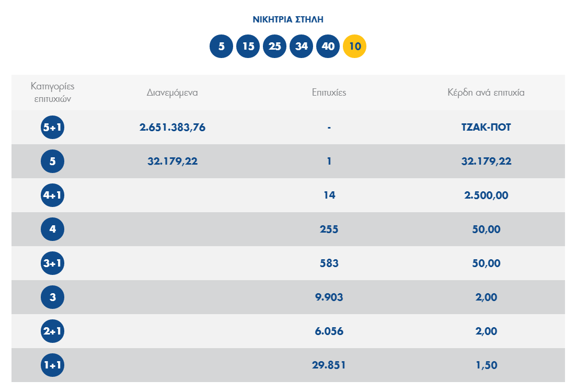The height and width of the screenshot is (392, 588).
Task: Click the Κατηγορίες επιτυχιών column header
Action: pos(52,92)
